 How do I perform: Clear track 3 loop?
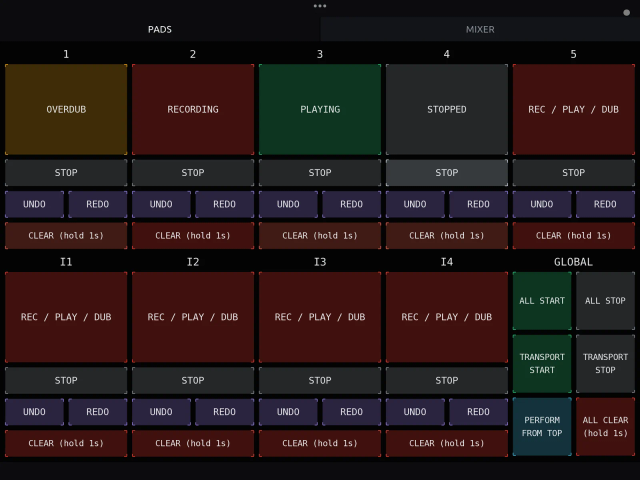[320, 236]
